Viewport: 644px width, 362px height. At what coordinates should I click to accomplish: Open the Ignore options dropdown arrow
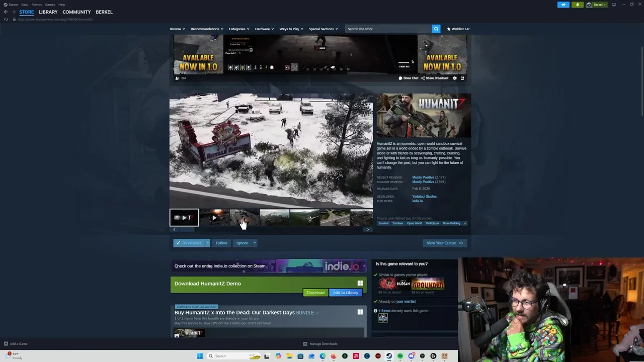(255, 243)
